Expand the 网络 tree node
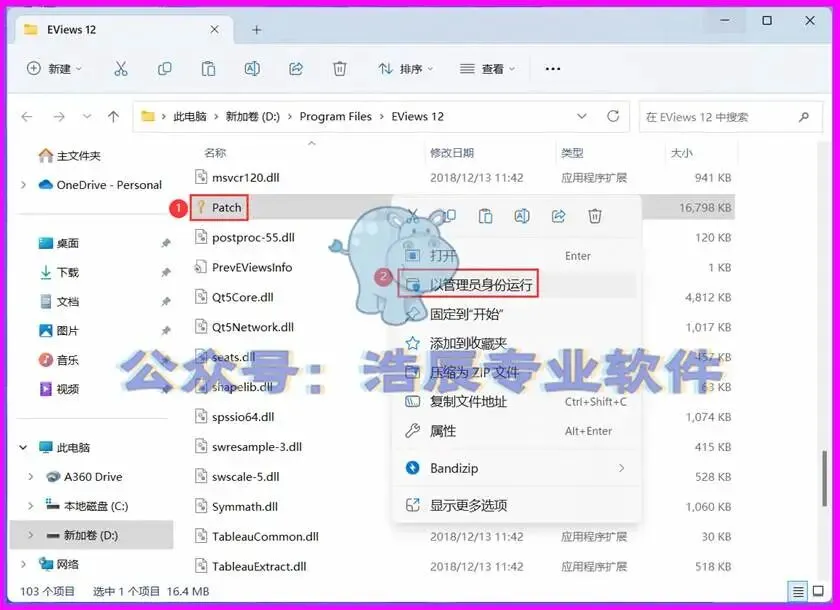 [24, 564]
